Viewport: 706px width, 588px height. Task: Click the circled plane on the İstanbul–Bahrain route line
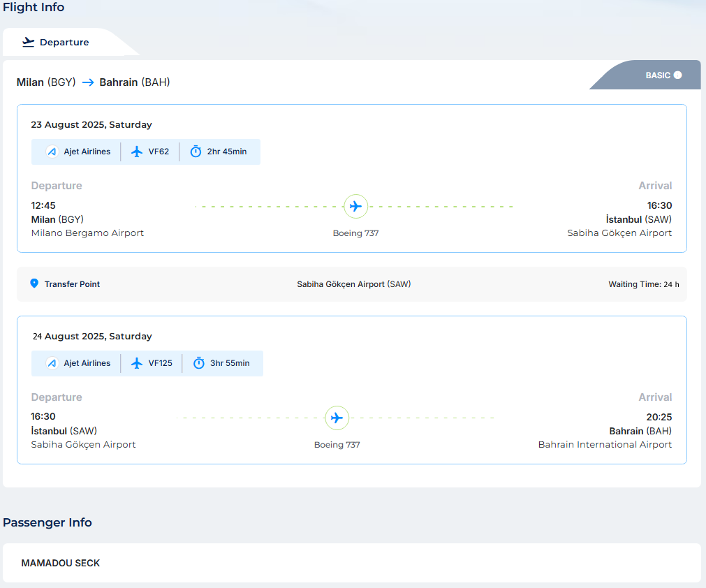tap(337, 418)
